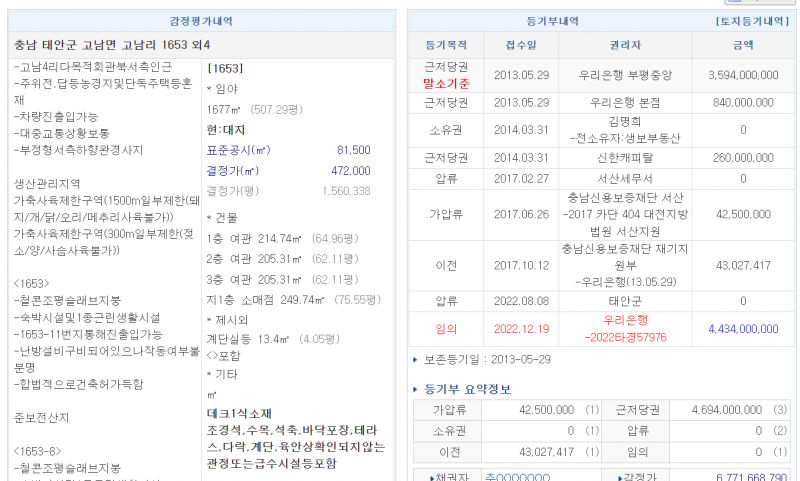
Task: Click the red 말소기준 label
Action: [x=446, y=83]
